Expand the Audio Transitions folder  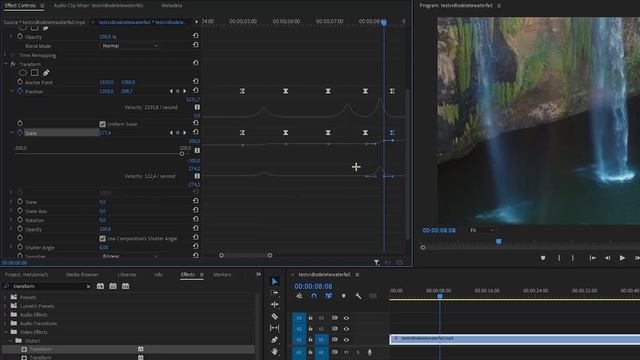click(x=5, y=323)
